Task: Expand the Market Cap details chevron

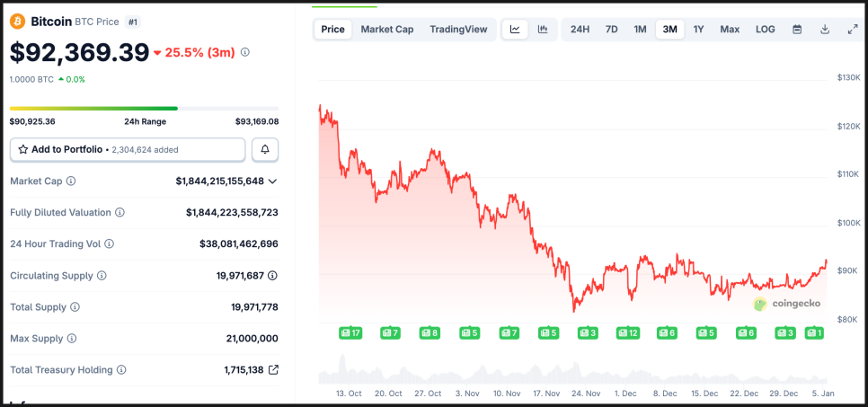Action: point(272,181)
